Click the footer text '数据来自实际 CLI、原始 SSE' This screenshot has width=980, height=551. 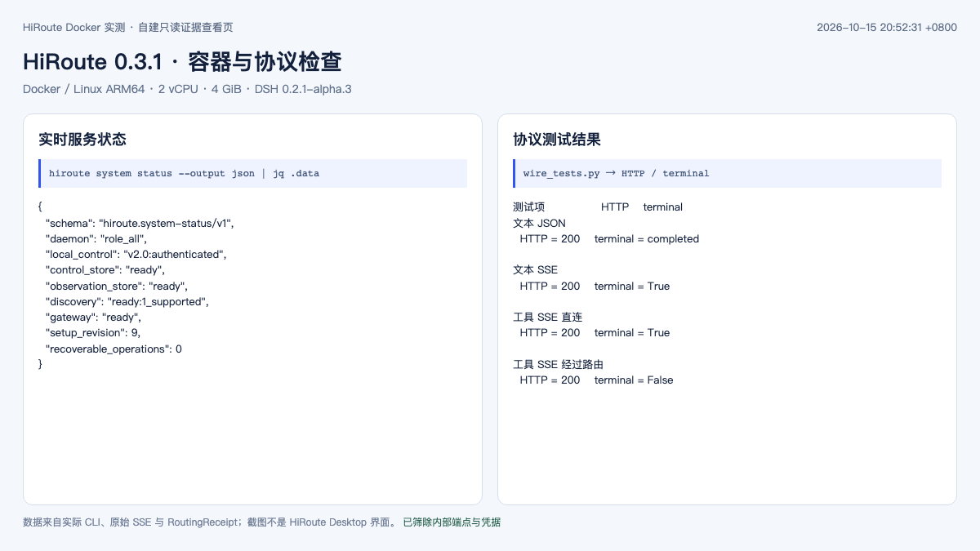pos(87,522)
